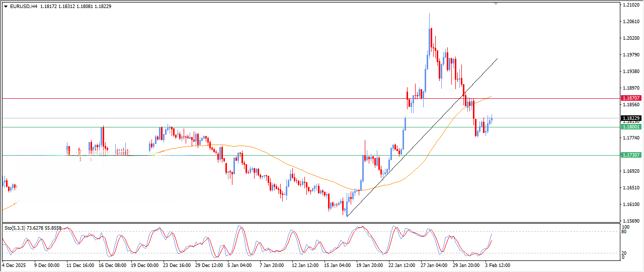Select the red 1.18707 price label
The image size is (644, 272).
[630, 98]
